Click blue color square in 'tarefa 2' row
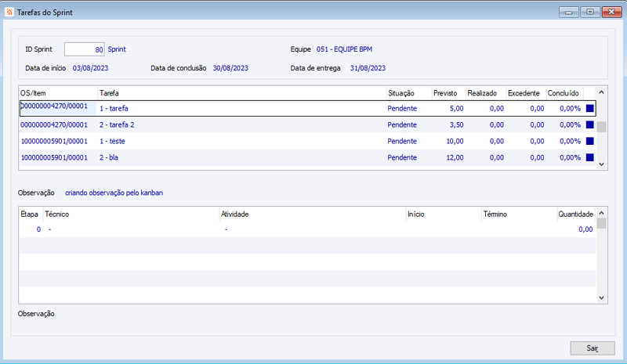 coord(590,124)
